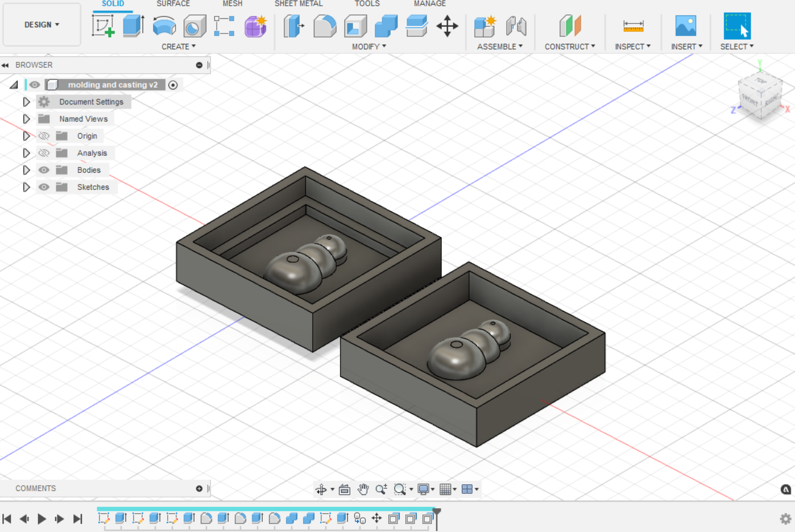Viewport: 795px width, 532px height.
Task: Collapse the Browser panel with the minus icon
Action: click(199, 65)
